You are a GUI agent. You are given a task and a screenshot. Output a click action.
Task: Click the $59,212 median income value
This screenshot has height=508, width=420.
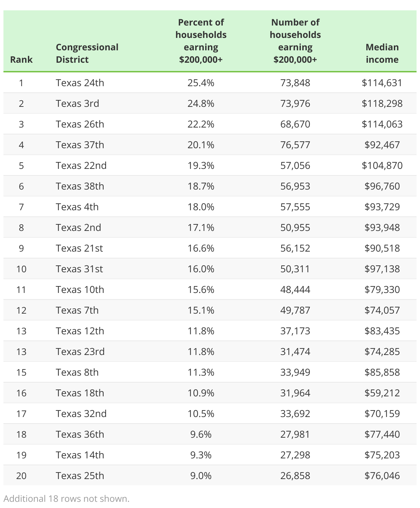(x=382, y=393)
